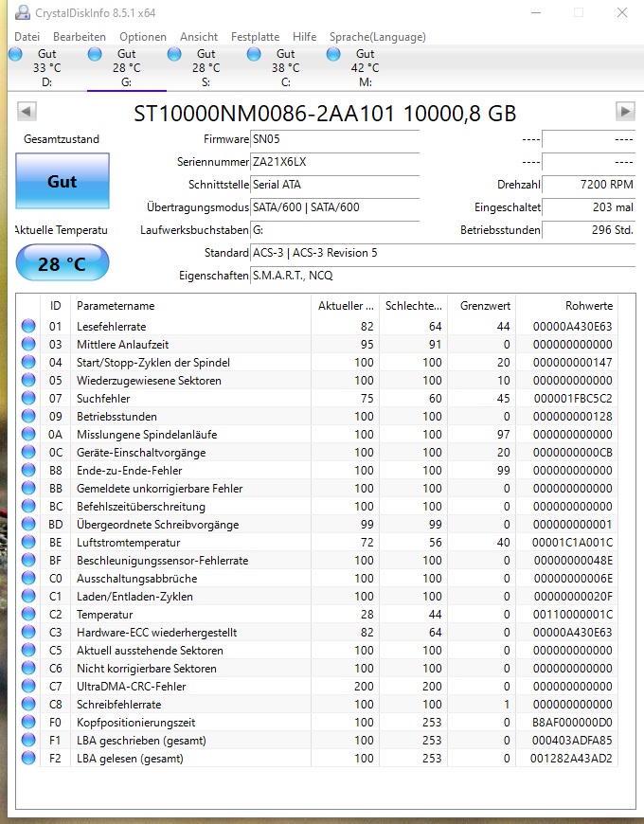This screenshot has width=644, height=824.
Task: Select disk C: at 38 °C
Action: point(285,68)
